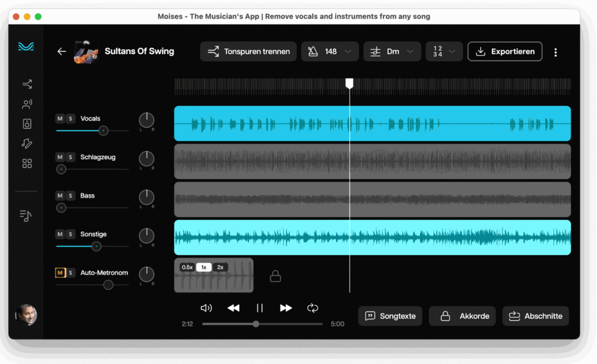Click the Schlagzeug volume slider handle
The width and height of the screenshot is (597, 364).
click(x=61, y=169)
